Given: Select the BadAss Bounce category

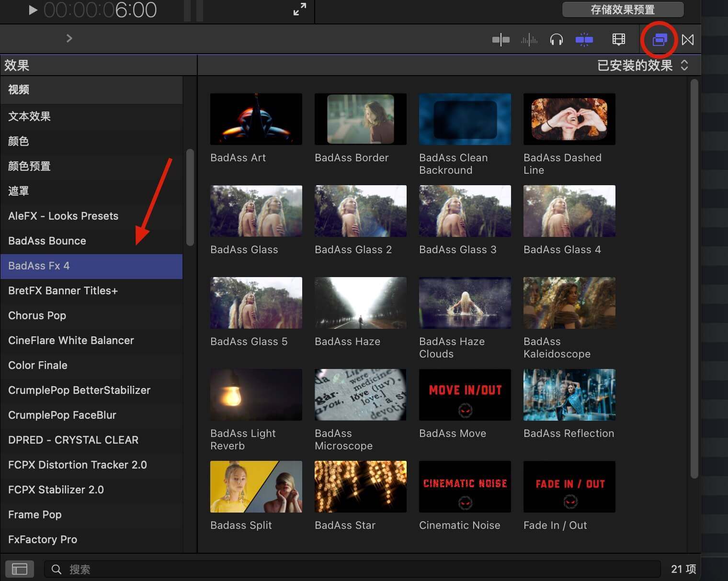Looking at the screenshot, I should [47, 241].
